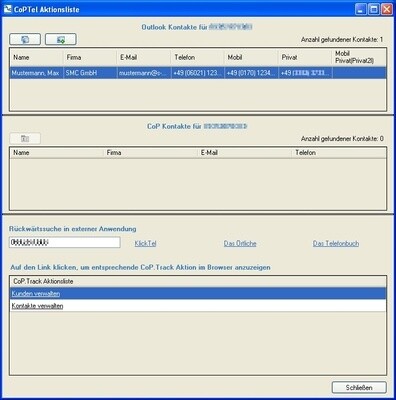Sort Outlook contacts by Firma column

click(x=90, y=57)
